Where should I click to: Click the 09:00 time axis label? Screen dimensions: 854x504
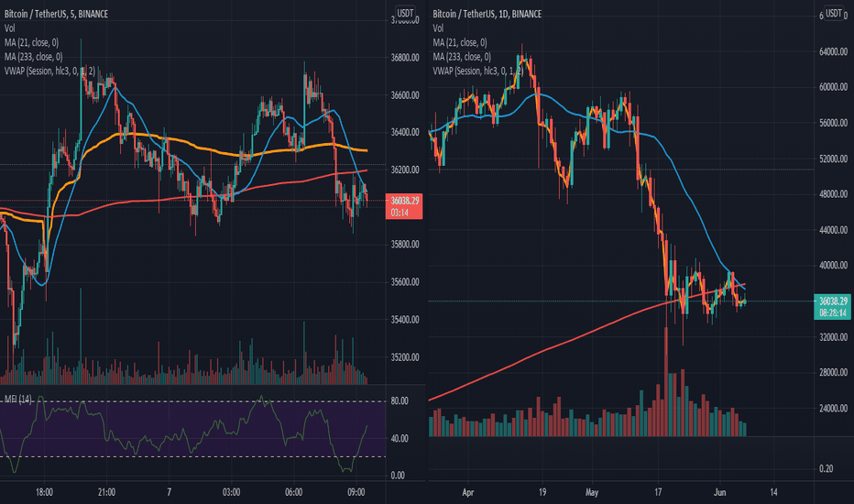pyautogui.click(x=356, y=492)
